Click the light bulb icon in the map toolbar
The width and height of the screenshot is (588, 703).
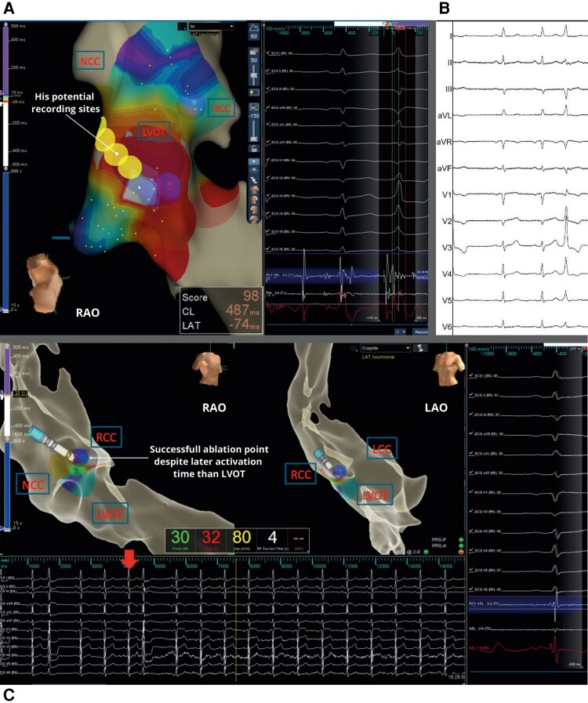[x=254, y=92]
